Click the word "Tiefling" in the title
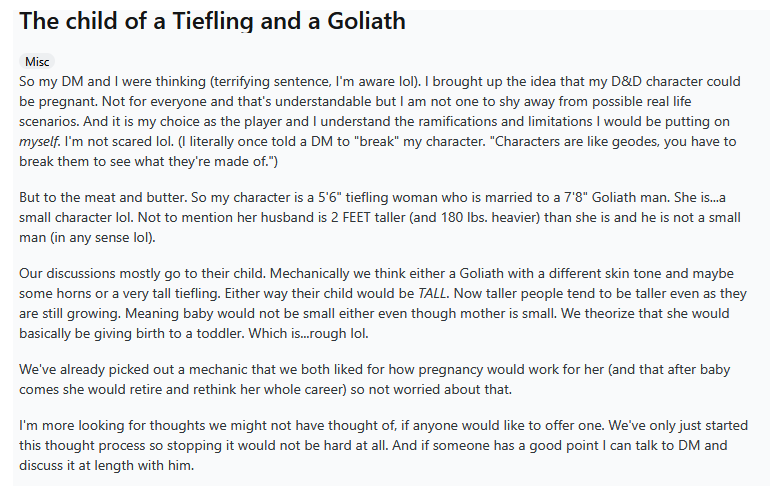Viewport: 772px width, 502px height. tap(213, 21)
